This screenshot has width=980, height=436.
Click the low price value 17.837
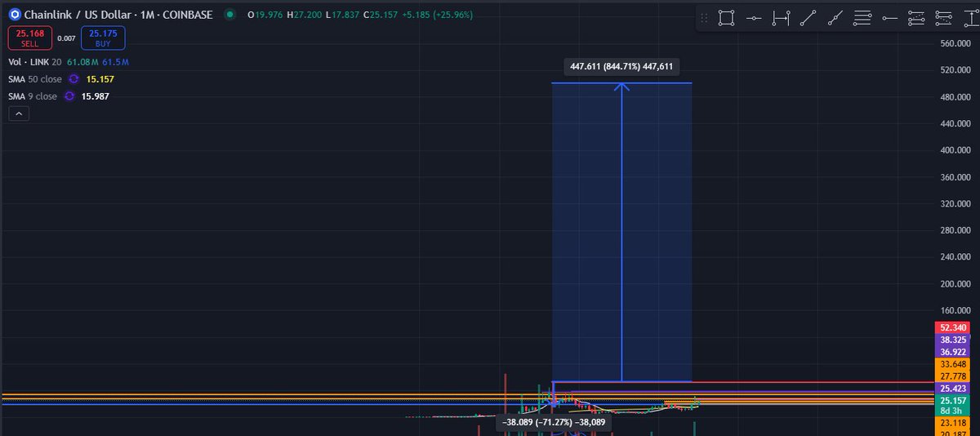pyautogui.click(x=345, y=15)
